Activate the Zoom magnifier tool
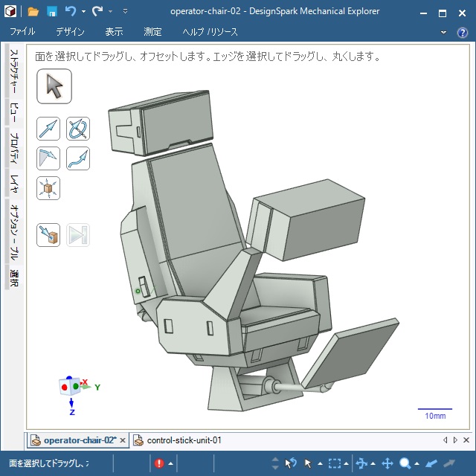 point(405,463)
